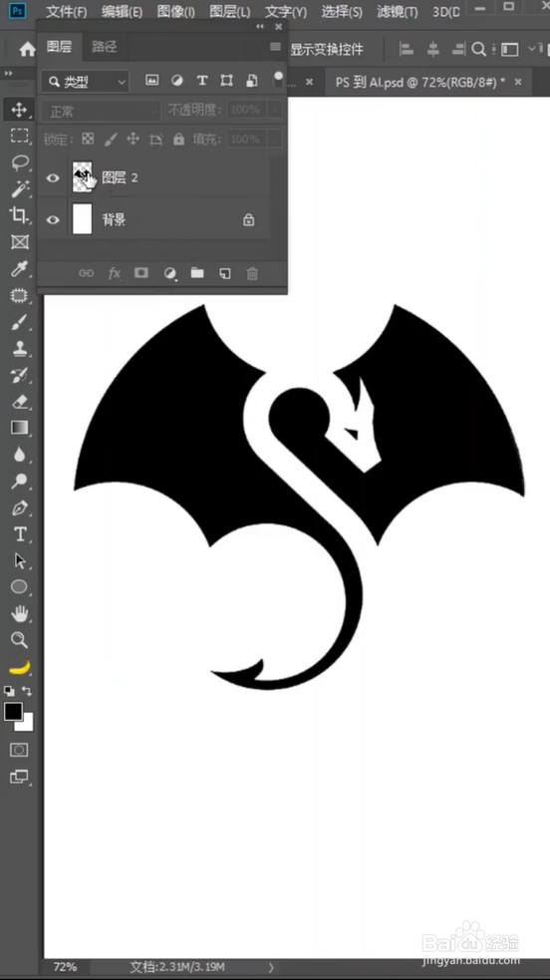Open the 填充 fill slider dropdown
Image resolution: width=550 pixels, height=980 pixels.
tap(274, 139)
